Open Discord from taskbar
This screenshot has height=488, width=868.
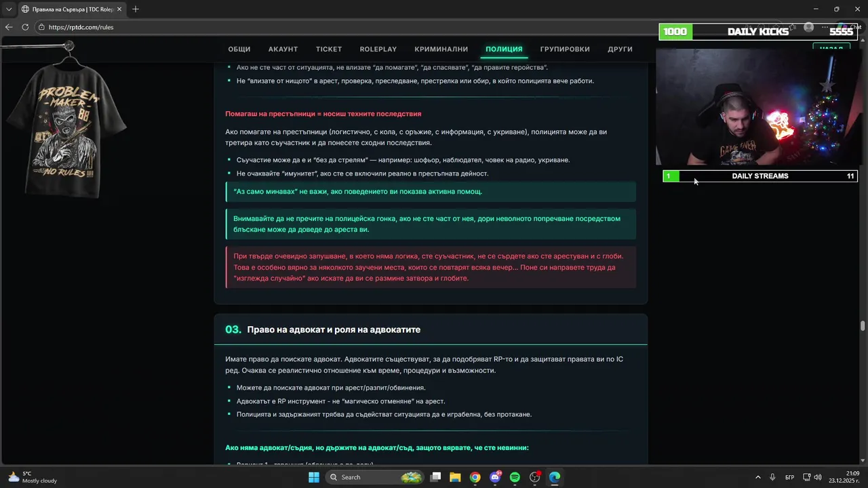pos(495,477)
